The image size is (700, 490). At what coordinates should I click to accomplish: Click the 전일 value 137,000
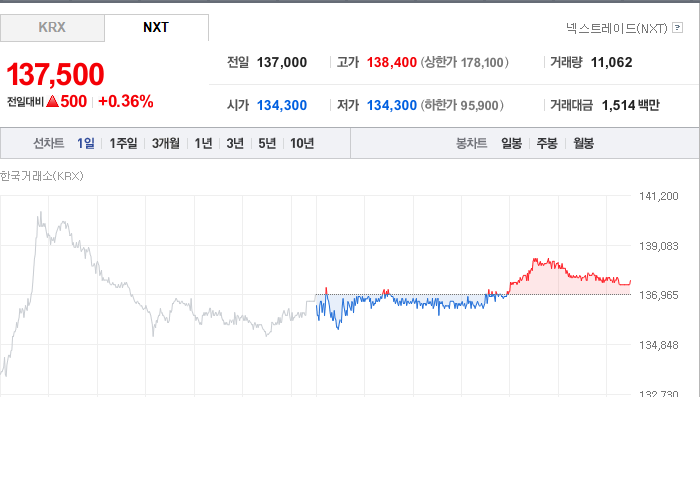[x=282, y=62]
